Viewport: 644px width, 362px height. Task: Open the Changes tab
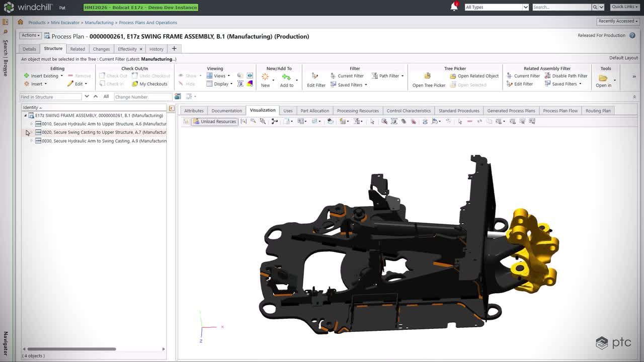click(101, 49)
